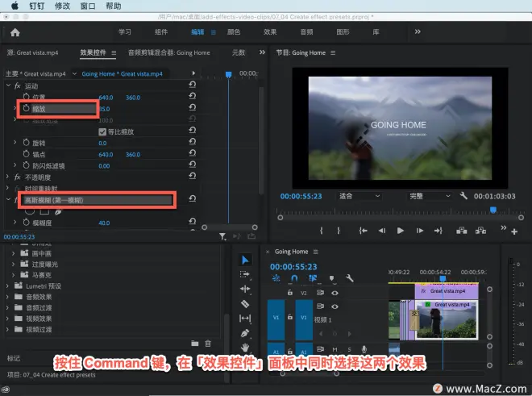
Task: Select the Pen tool in tools panel
Action: point(245,333)
